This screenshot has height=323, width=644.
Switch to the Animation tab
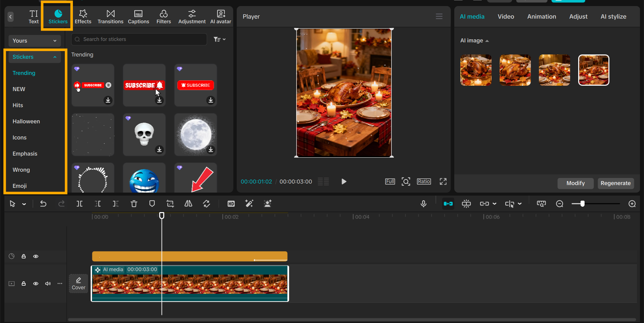coord(542,16)
